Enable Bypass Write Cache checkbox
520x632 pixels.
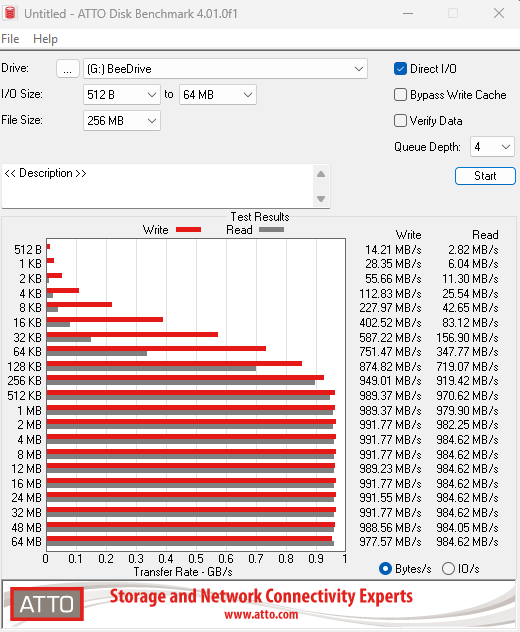400,95
